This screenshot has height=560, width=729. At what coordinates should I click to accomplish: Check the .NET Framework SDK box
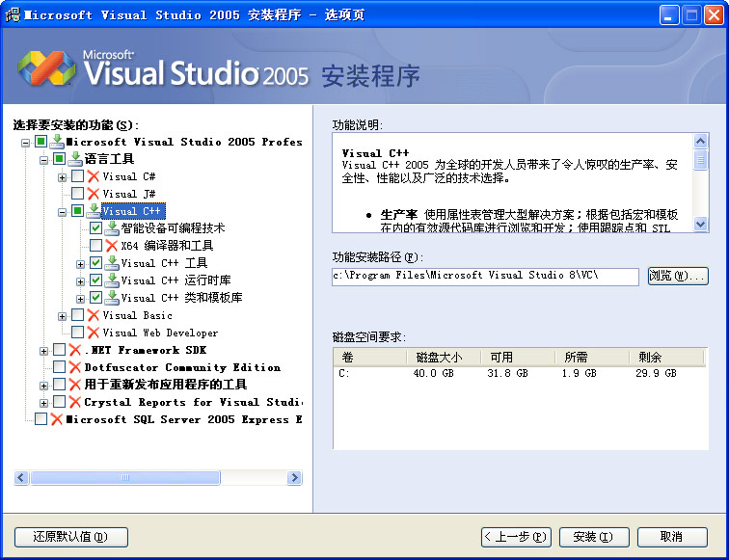pos(59,349)
